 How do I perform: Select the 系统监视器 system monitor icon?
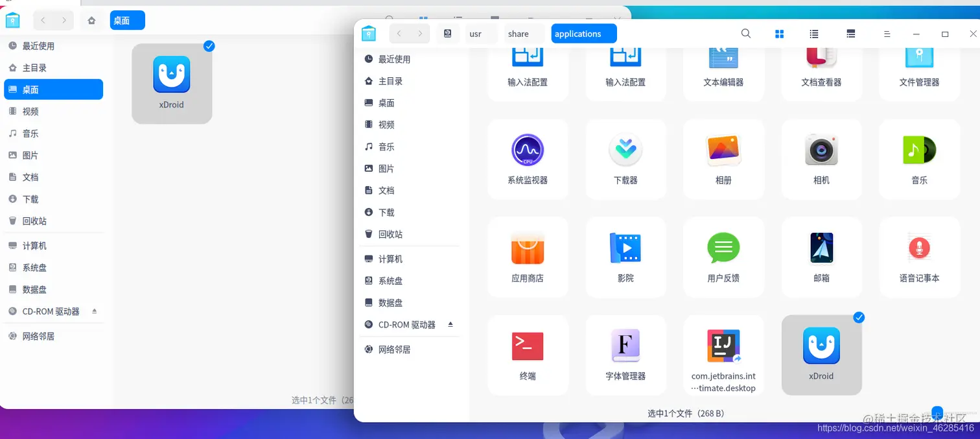point(528,159)
